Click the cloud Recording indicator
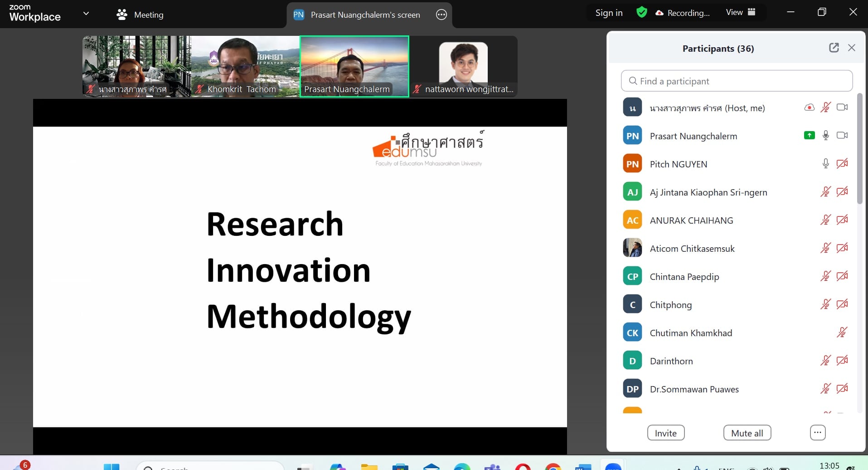The height and width of the screenshot is (470, 868). pyautogui.click(x=683, y=13)
